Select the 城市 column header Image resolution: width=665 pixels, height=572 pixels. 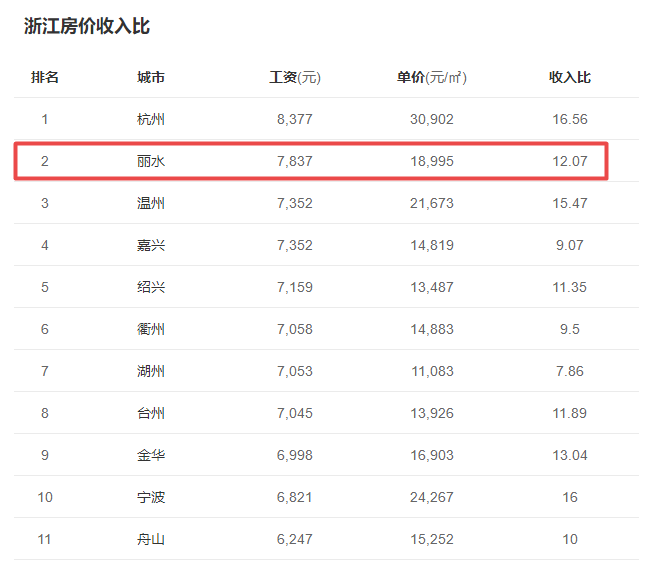pyautogui.click(x=151, y=77)
